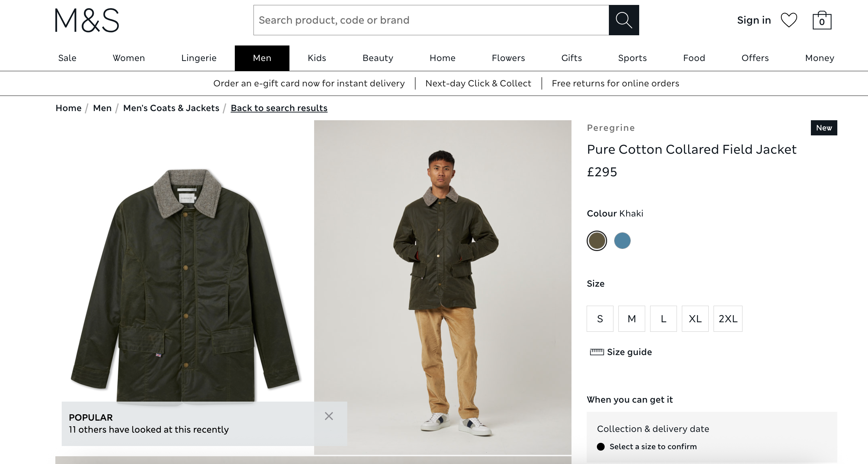Open the Beauty navigation menu

point(378,58)
